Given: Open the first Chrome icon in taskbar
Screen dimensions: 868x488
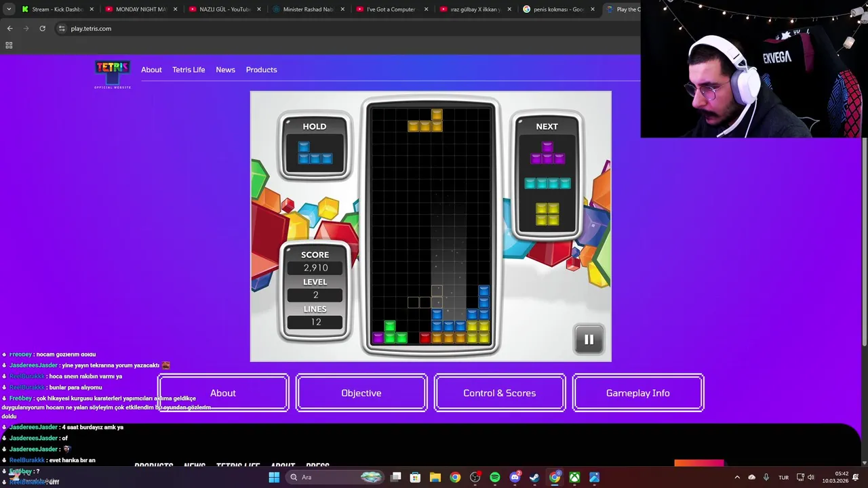Looking at the screenshot, I should (455, 477).
